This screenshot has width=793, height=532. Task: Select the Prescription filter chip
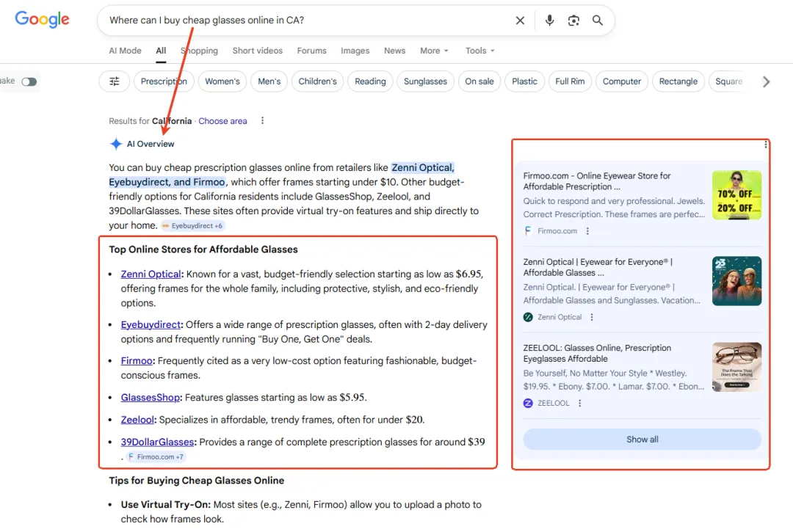164,81
